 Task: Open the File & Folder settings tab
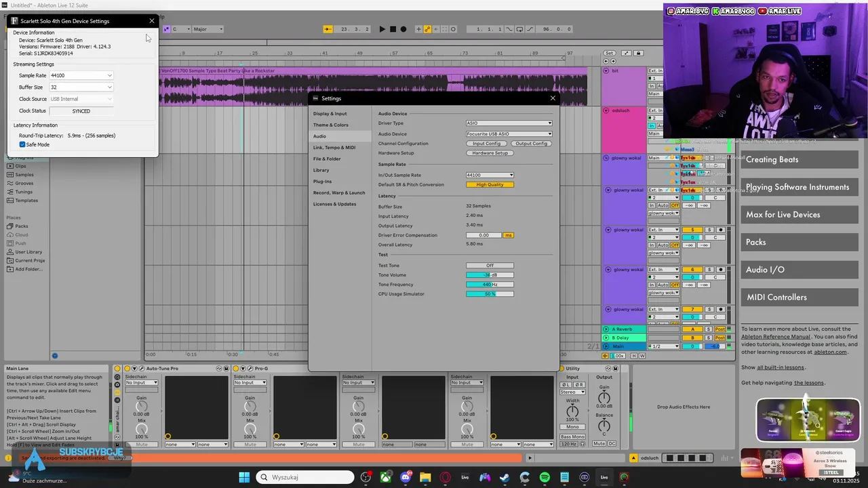(327, 159)
